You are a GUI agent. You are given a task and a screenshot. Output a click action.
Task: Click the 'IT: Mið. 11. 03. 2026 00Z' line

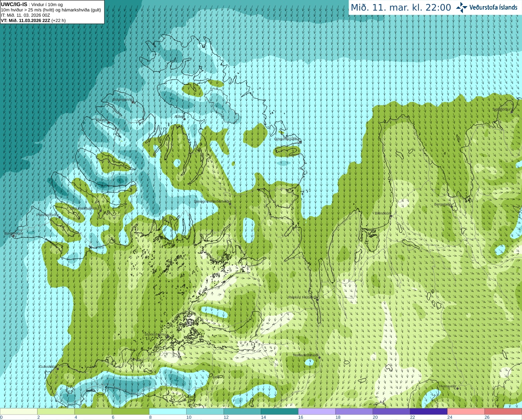[25, 15]
